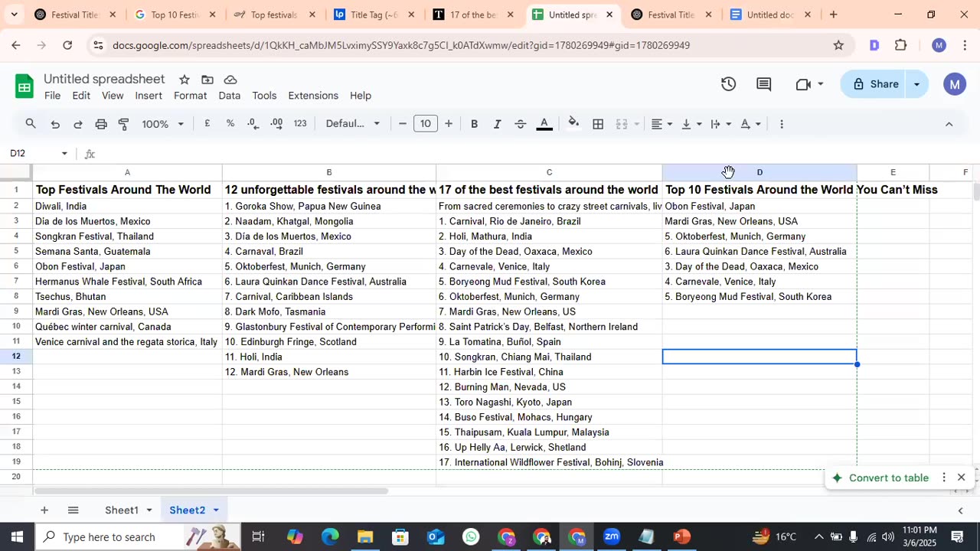
Task: Click the font size field
Action: (426, 124)
